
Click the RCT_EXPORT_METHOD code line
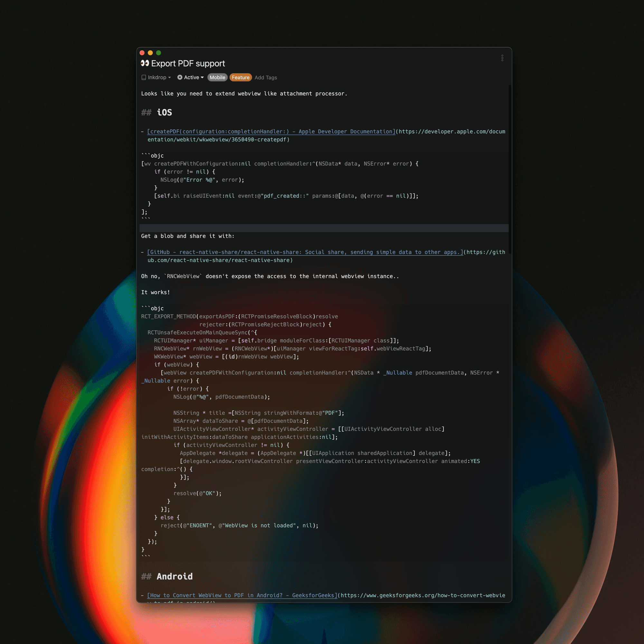coord(239,316)
